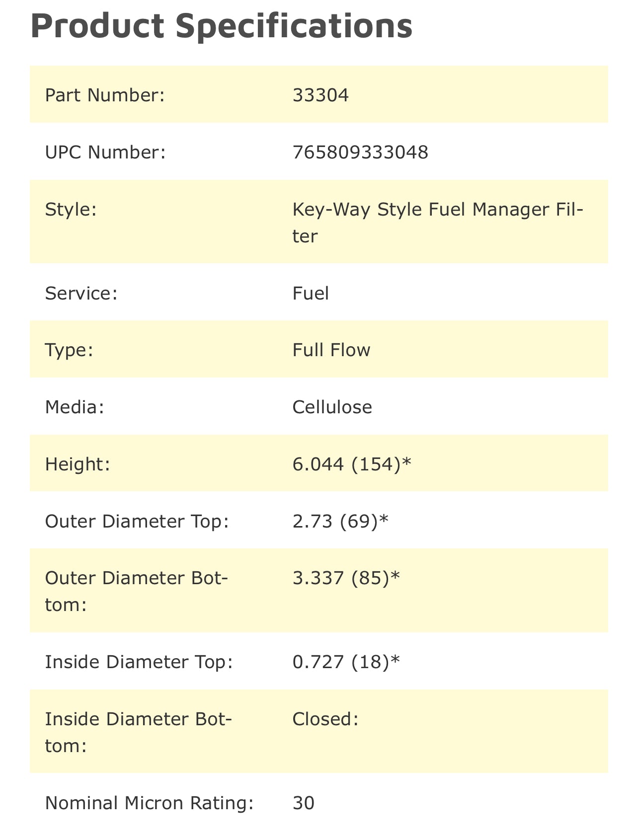Screen dimensions: 638x840
Task: Click the Inside Diameter Top: label
Action: [x=139, y=662]
